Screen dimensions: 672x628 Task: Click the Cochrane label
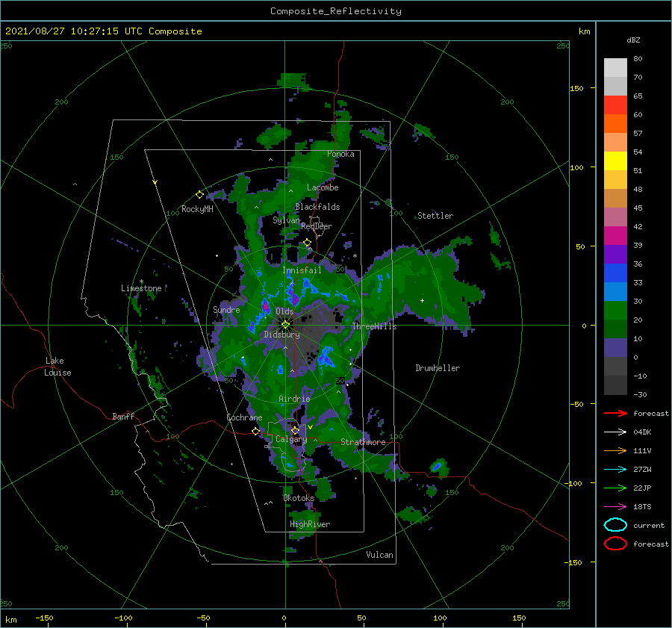pos(244,417)
